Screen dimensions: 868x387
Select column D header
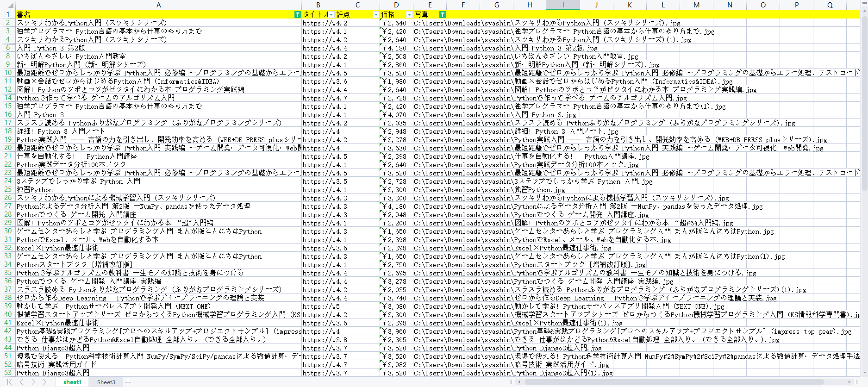point(396,5)
